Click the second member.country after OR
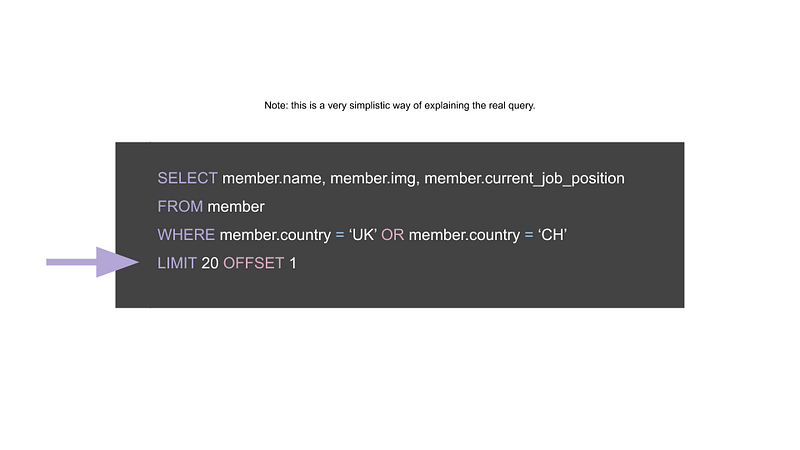Screen dimensions: 800x450 (464, 235)
